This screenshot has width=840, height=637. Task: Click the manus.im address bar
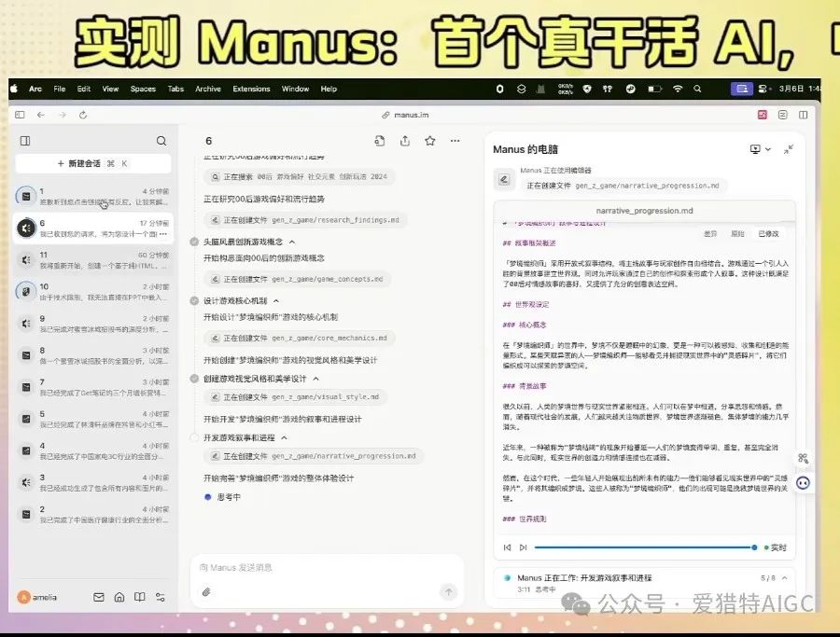pos(406,115)
